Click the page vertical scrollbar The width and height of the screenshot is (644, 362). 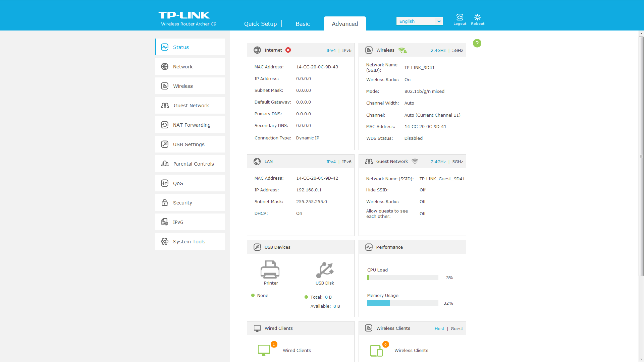coord(641,156)
